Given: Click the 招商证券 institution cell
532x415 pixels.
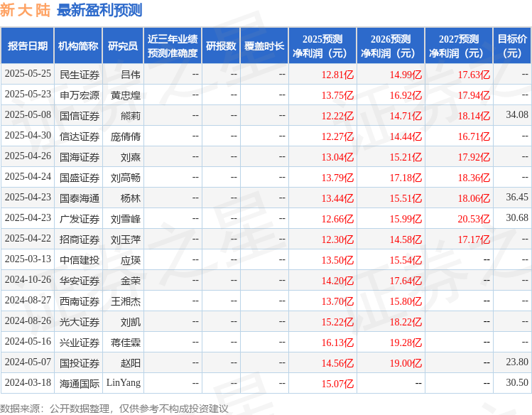Looking at the screenshot, I should [x=80, y=239].
